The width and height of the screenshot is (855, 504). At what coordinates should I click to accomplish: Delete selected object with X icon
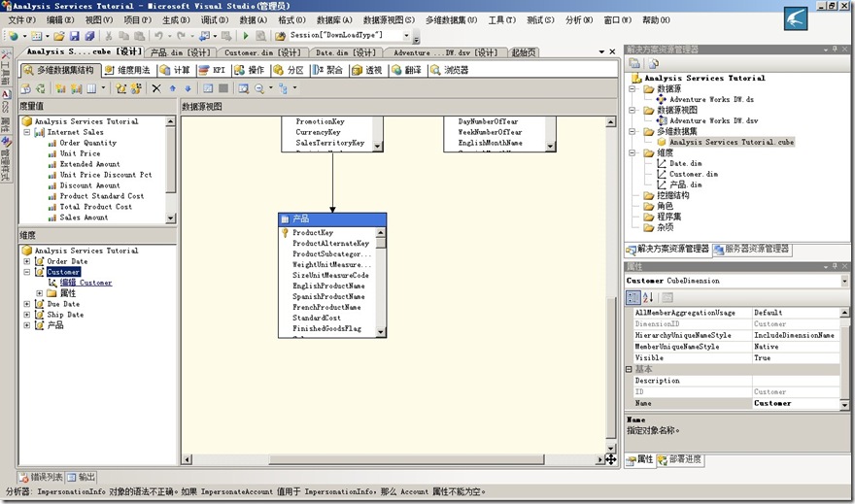pyautogui.click(x=156, y=88)
